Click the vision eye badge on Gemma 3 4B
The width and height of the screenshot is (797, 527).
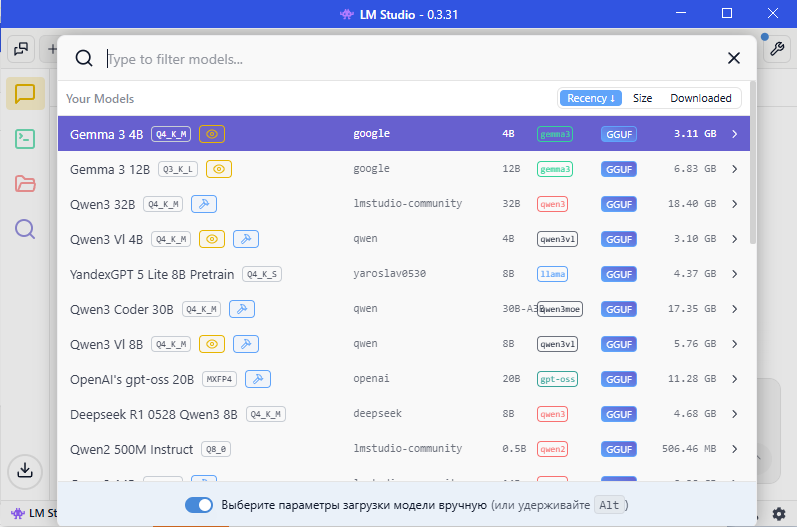click(212, 134)
